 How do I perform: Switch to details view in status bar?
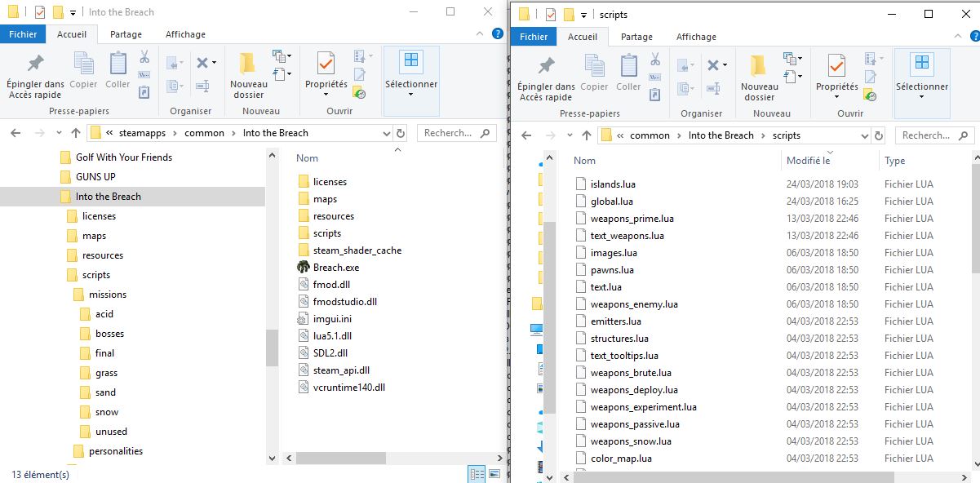coord(477,474)
